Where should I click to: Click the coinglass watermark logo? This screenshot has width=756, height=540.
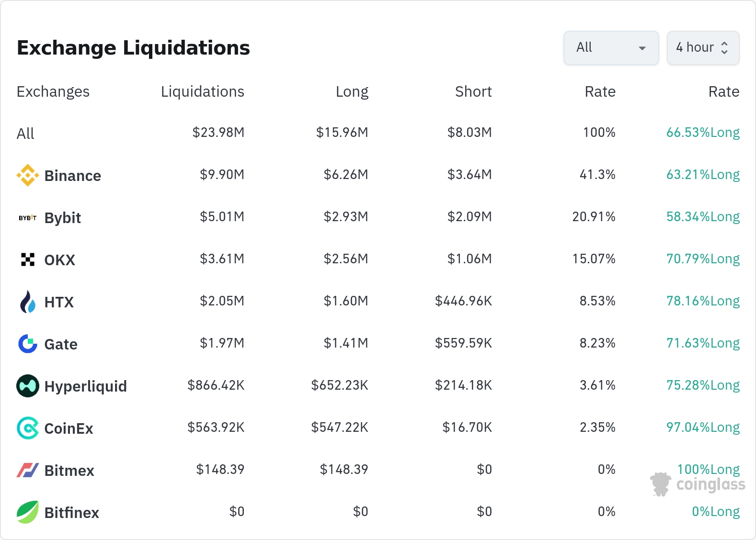698,484
